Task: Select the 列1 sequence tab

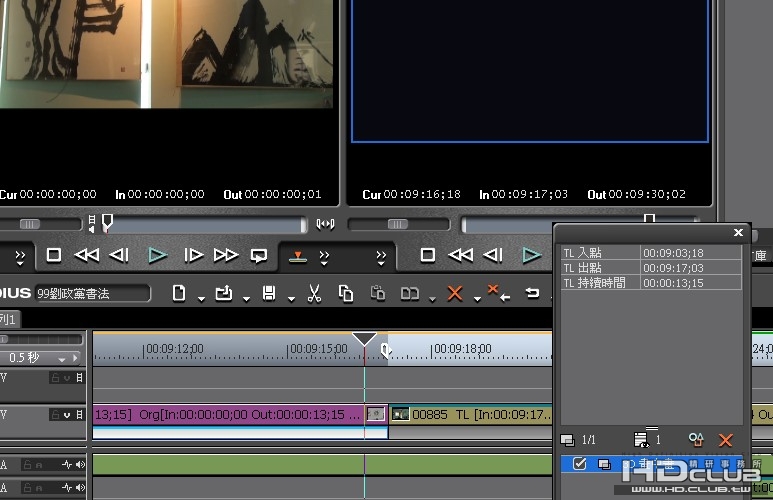Action: [x=8, y=320]
